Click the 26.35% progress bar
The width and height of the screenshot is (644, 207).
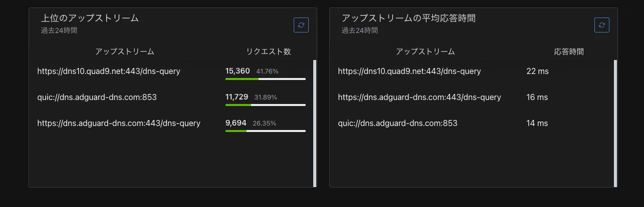click(266, 131)
